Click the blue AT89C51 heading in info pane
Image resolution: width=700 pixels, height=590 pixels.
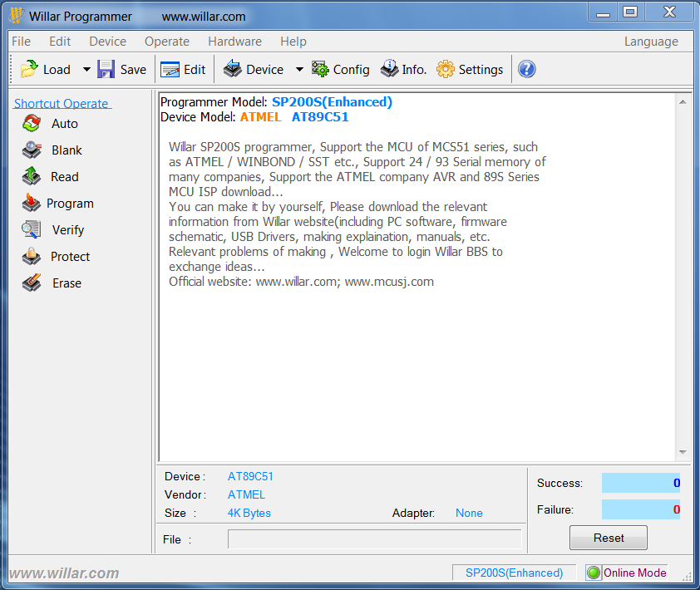(x=320, y=117)
